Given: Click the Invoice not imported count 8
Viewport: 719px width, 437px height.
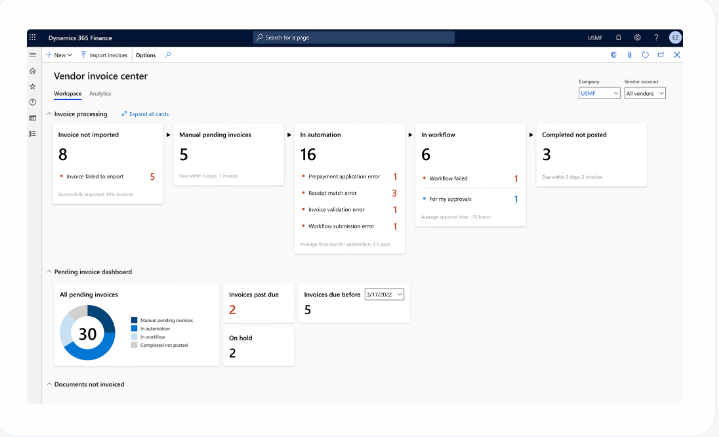Looking at the screenshot, I should point(63,155).
